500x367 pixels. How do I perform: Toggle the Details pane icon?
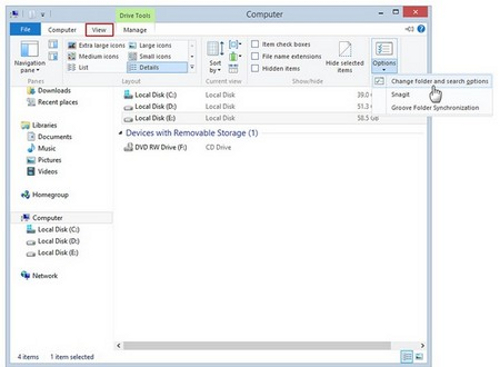(x=53, y=56)
